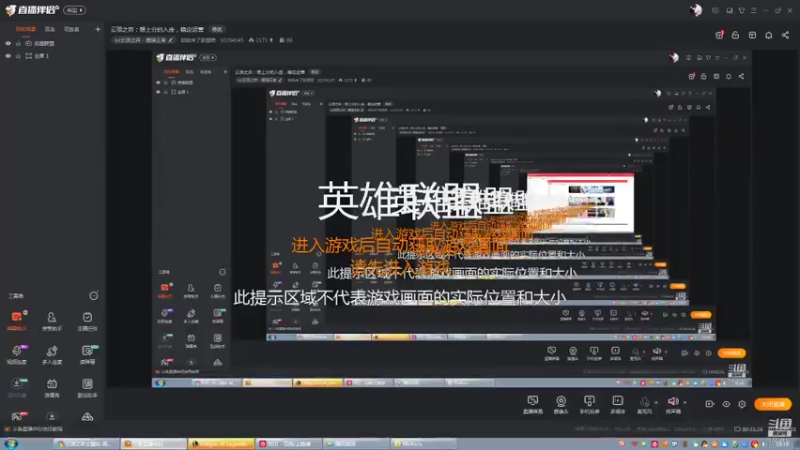Open the title bar menu (three lines) icon
Viewport: 800px width, 450px height.
[754, 10]
